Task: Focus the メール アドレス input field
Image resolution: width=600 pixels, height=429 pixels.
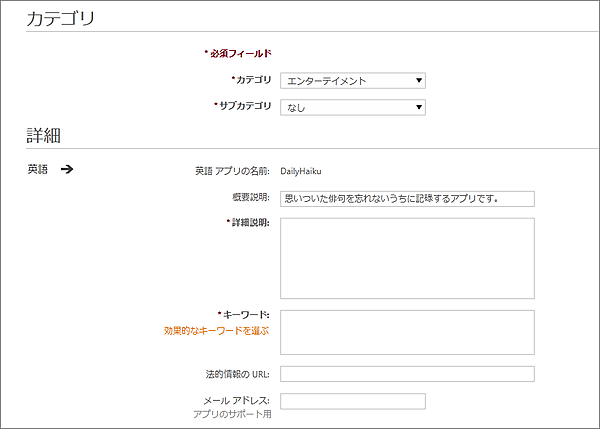Action: 353,401
